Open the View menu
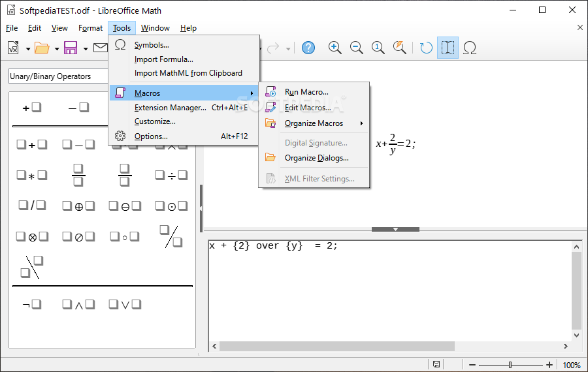Screen dimensions: 588x372 pyautogui.click(x=59, y=28)
